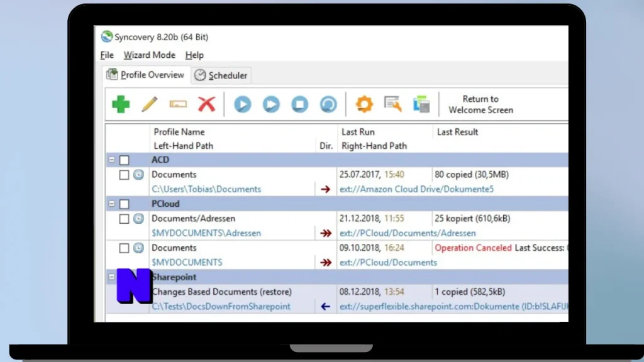The width and height of the screenshot is (644, 362).
Task: Click last run 25.07.2017, 15:40
Action: point(372,175)
